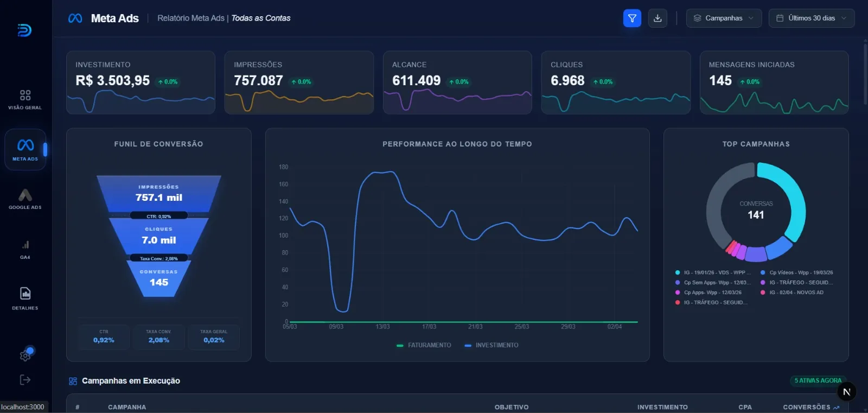Go to the Google Ads section

click(25, 199)
